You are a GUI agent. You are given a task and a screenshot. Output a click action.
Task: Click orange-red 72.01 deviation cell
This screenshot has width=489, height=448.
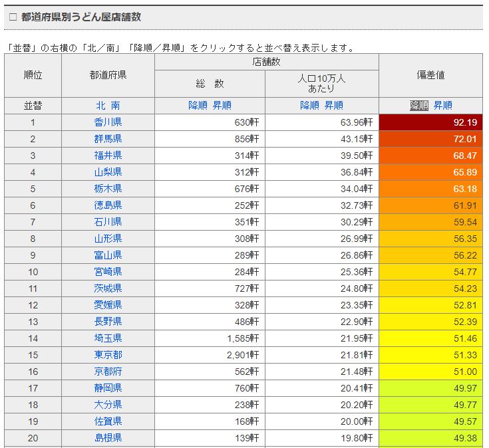430,139
